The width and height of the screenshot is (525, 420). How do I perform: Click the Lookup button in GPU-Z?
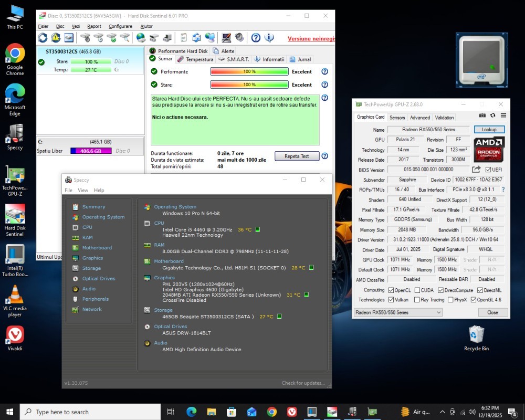(489, 130)
